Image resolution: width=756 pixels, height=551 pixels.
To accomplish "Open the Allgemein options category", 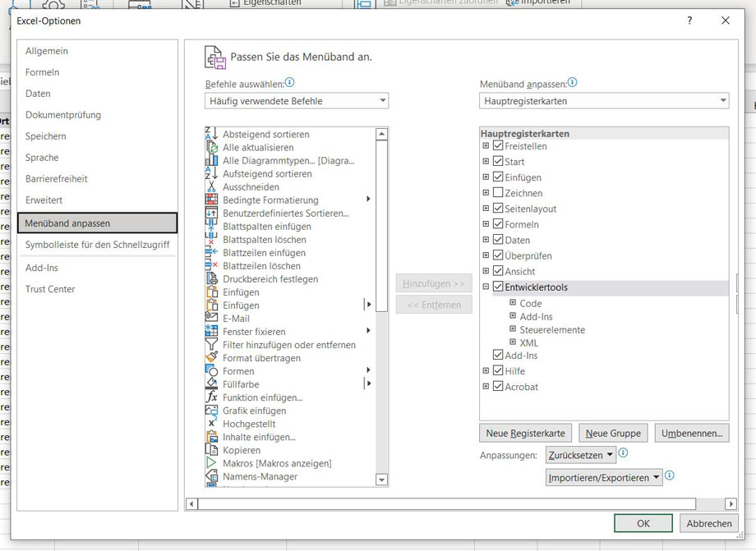I will 98,51.
